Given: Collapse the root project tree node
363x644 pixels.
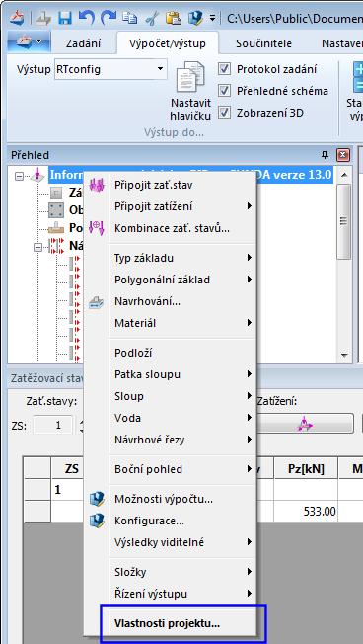Looking at the screenshot, I should pyautogui.click(x=19, y=176).
